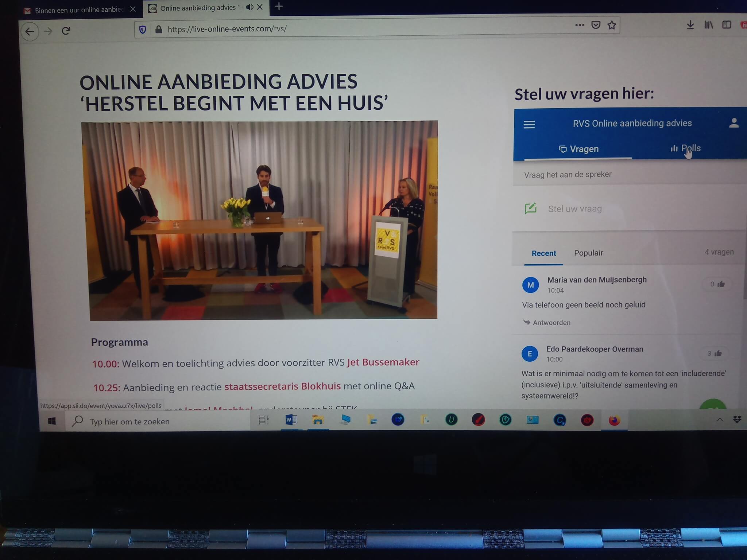Reload the current page
This screenshot has width=747, height=560.
[x=66, y=31]
